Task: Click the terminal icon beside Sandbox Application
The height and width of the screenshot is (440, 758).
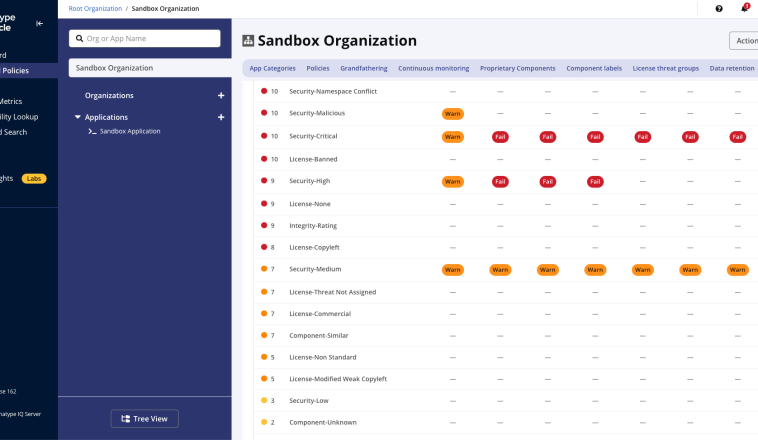Action: 93,131
